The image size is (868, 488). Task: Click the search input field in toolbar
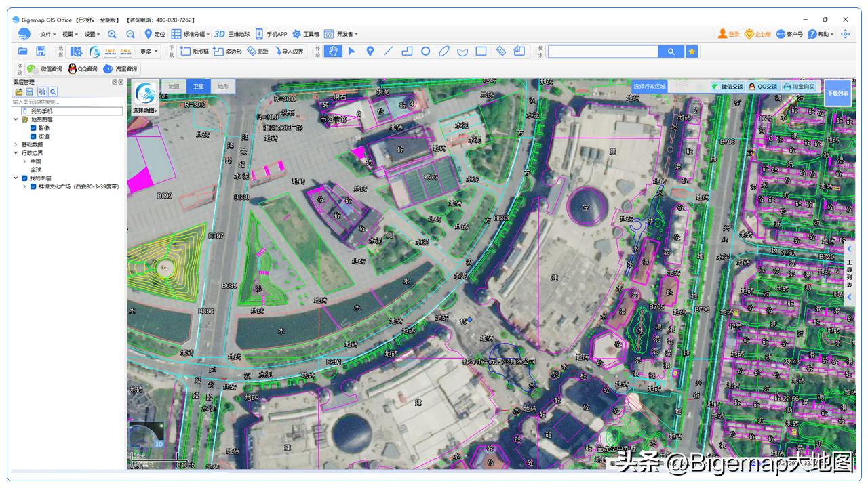pyautogui.click(x=602, y=52)
